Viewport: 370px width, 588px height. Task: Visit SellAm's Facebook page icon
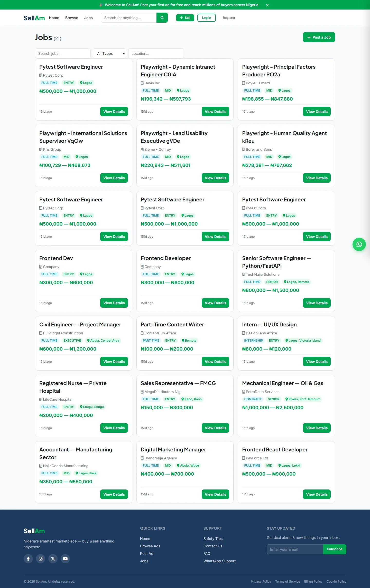pyautogui.click(x=28, y=559)
